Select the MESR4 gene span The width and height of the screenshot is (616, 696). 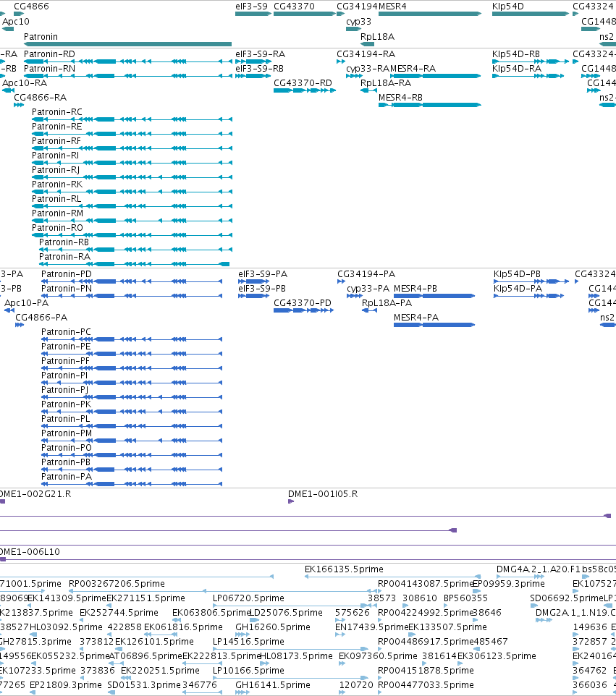point(430,14)
